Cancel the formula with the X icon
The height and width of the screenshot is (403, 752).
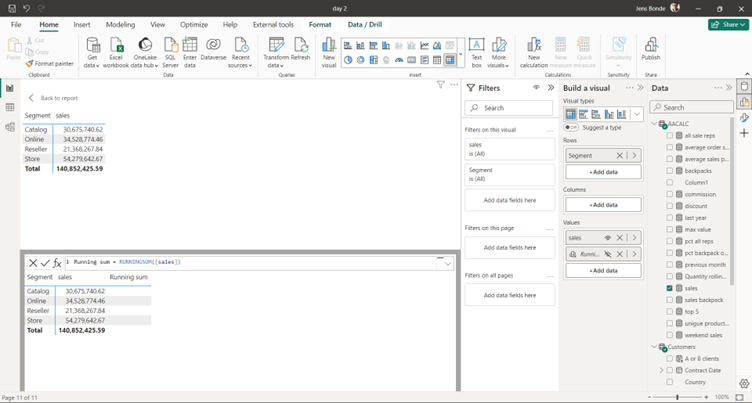click(33, 262)
